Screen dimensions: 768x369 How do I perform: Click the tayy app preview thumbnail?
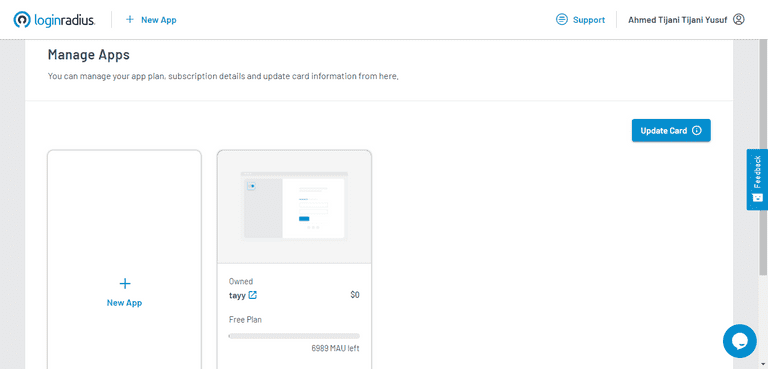pyautogui.click(x=294, y=206)
